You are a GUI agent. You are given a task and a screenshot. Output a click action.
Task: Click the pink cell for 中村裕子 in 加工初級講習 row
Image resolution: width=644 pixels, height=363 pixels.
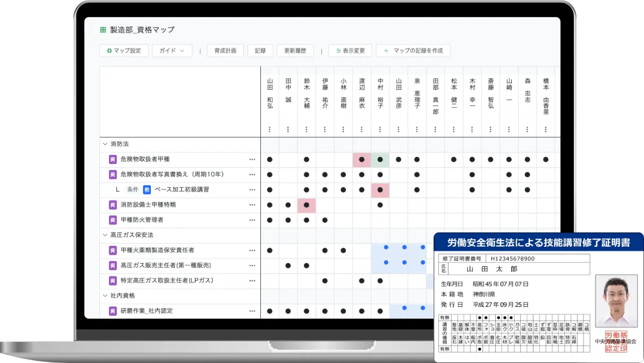click(x=380, y=189)
